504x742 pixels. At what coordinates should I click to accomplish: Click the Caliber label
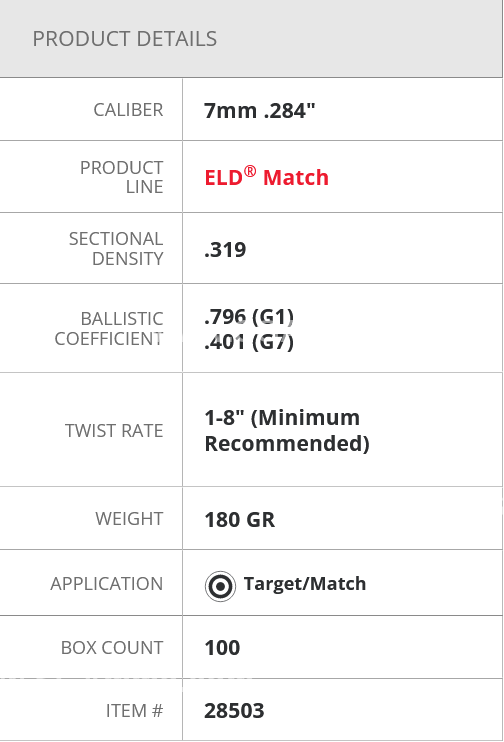click(128, 110)
